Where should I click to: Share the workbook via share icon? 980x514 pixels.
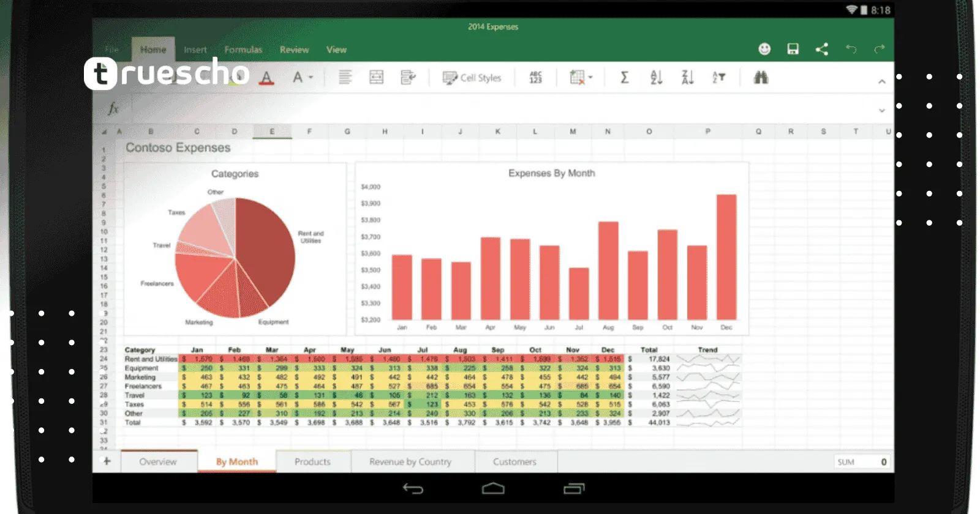pos(822,49)
